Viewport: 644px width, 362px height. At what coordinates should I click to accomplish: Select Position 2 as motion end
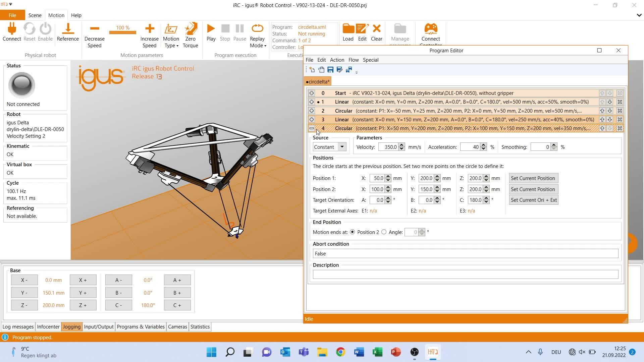[x=353, y=232]
